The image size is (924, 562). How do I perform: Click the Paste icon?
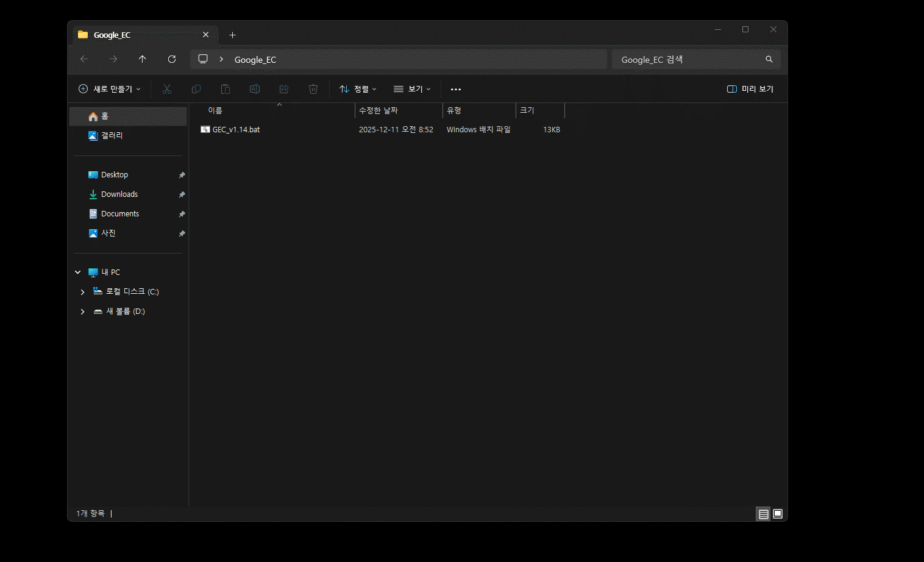click(225, 89)
